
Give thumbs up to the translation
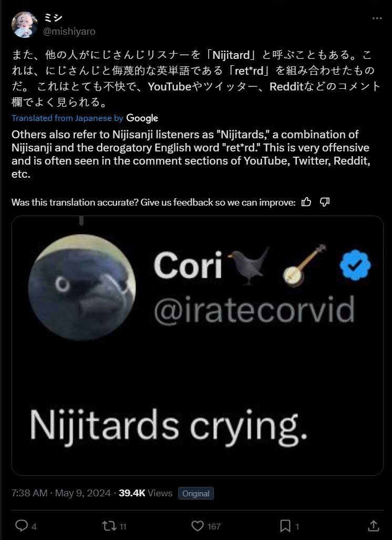coord(306,202)
